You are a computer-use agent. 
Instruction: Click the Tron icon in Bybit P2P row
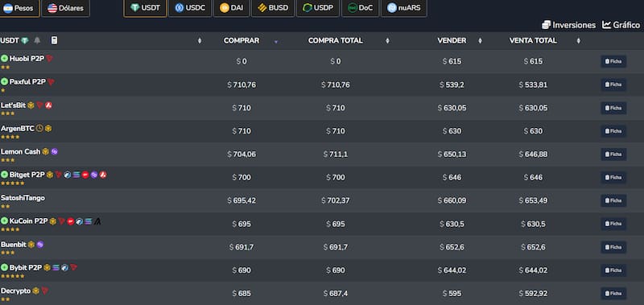click(x=73, y=268)
